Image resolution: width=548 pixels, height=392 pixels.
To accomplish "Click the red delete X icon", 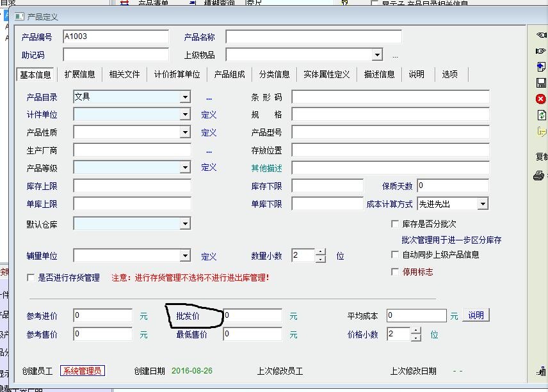I will pos(541,99).
